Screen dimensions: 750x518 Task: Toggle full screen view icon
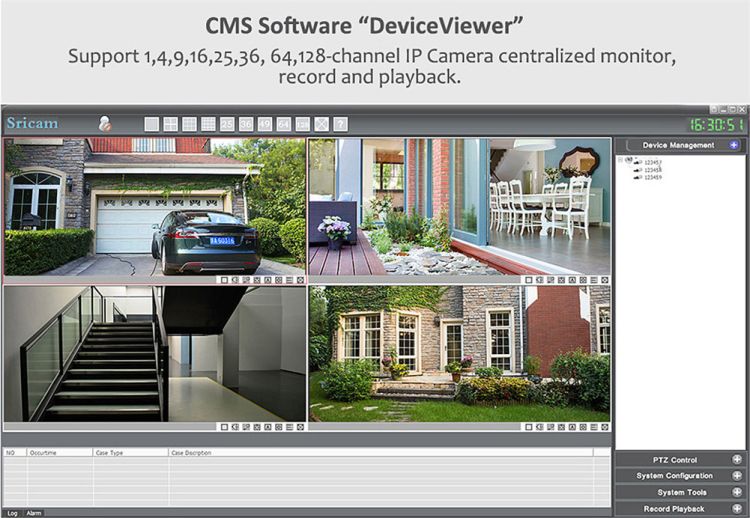coord(321,124)
